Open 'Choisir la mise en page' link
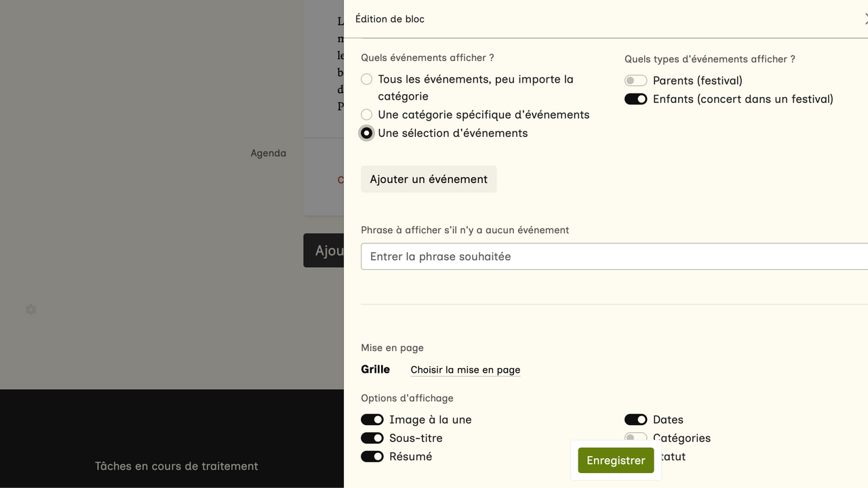The image size is (868, 488). pos(465,369)
